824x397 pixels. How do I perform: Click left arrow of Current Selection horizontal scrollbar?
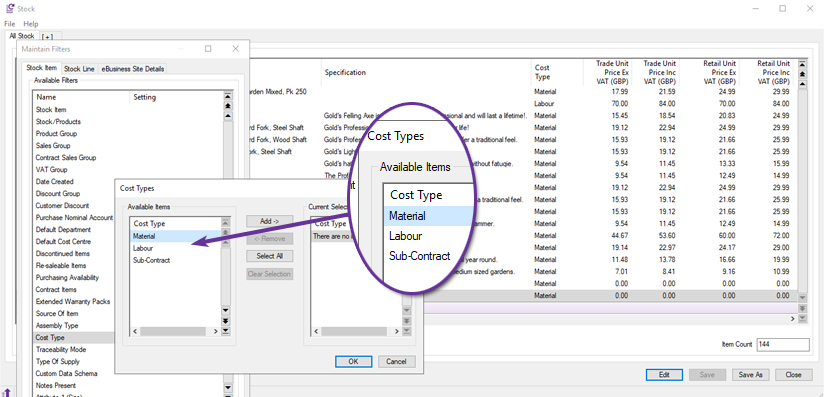315,331
